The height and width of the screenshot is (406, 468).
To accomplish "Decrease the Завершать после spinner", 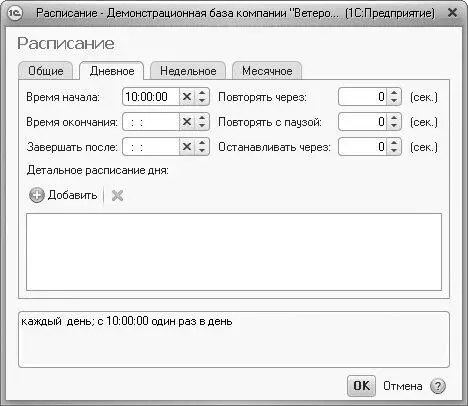I will (202, 151).
